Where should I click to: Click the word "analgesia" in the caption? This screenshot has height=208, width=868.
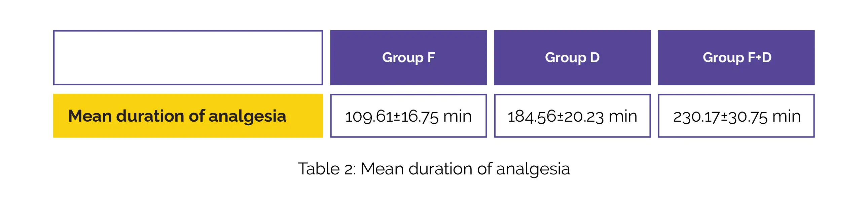533,169
